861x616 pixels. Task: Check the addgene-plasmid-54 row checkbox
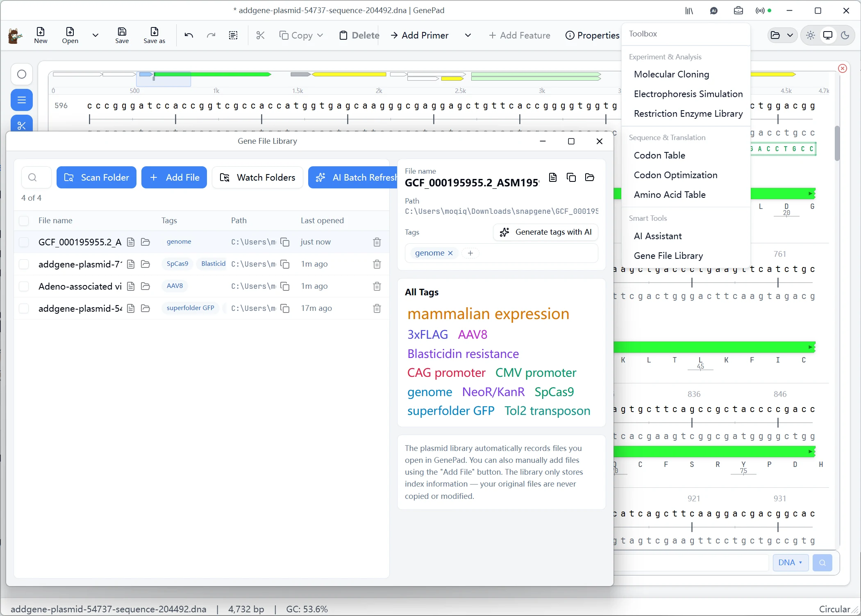[x=24, y=308]
